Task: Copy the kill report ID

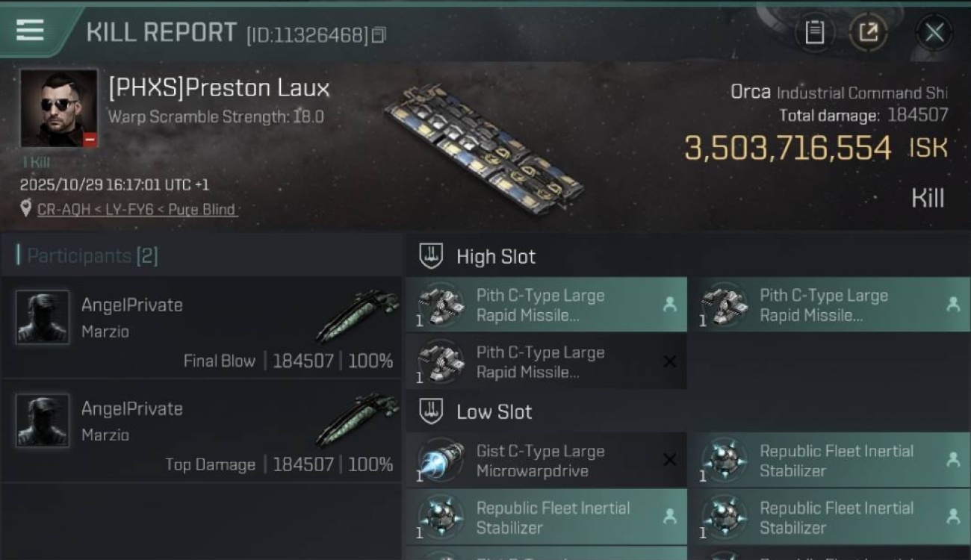Action: tap(379, 34)
